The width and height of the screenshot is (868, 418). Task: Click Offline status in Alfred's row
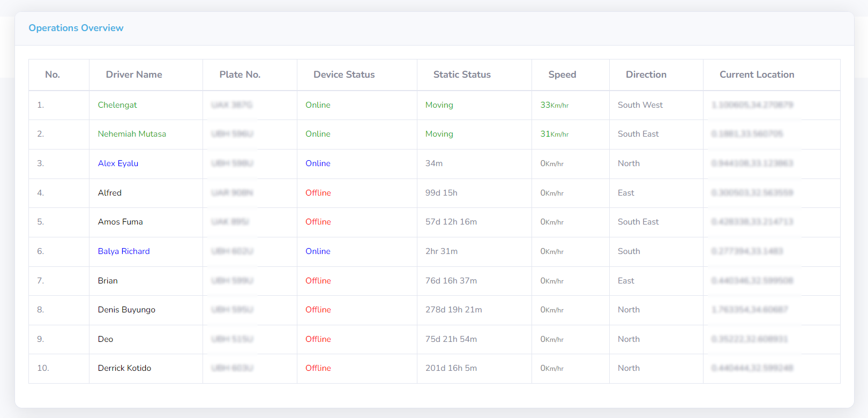[318, 193]
